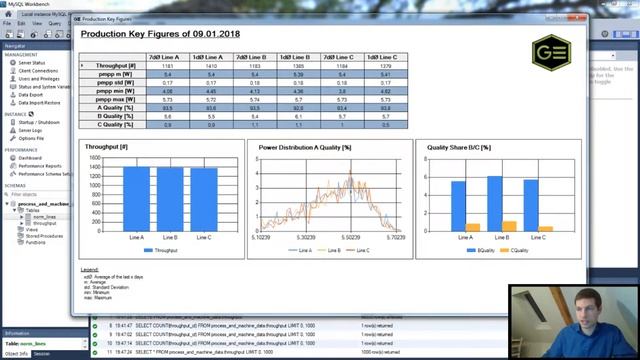Click the first SQL toolbar icon below File
This screenshot has width=640, height=360.
[9, 35]
